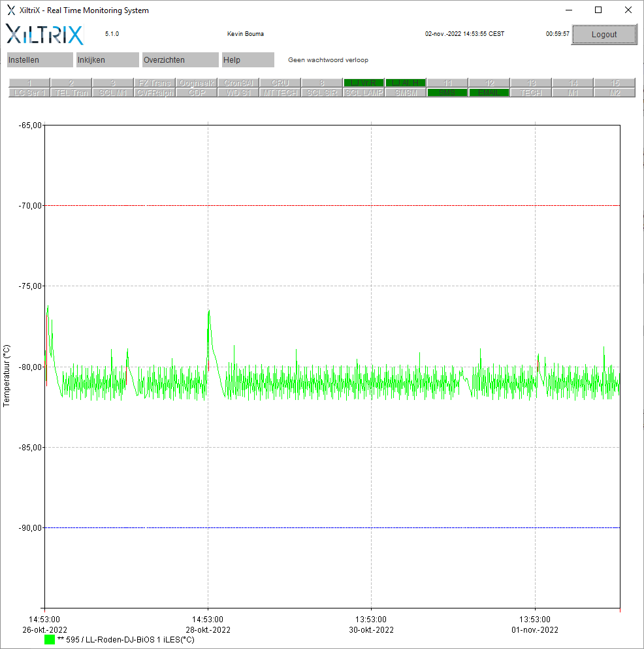This screenshot has height=649, width=644.
Task: Click the CRU status cell
Action: pos(280,83)
